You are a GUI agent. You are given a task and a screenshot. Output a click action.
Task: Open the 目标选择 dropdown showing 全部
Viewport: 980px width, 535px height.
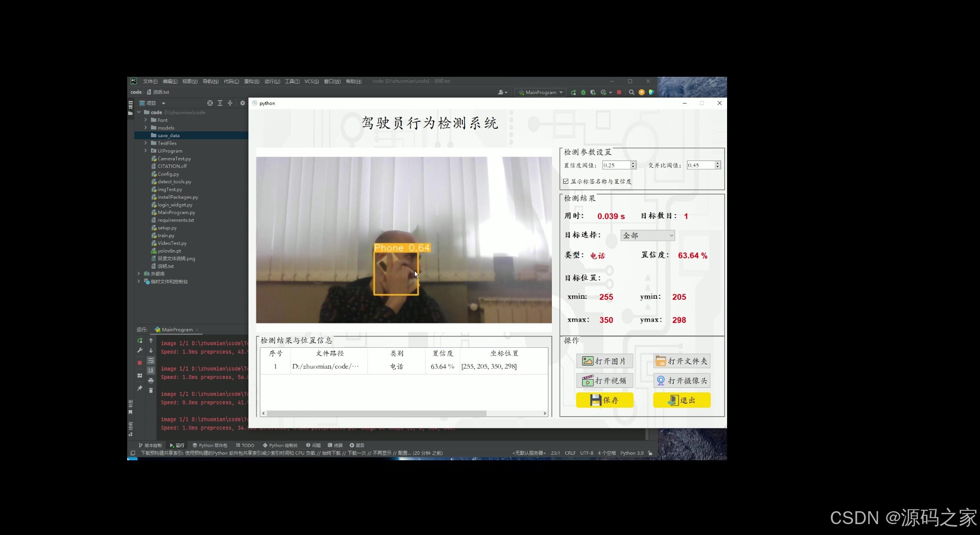tap(647, 235)
